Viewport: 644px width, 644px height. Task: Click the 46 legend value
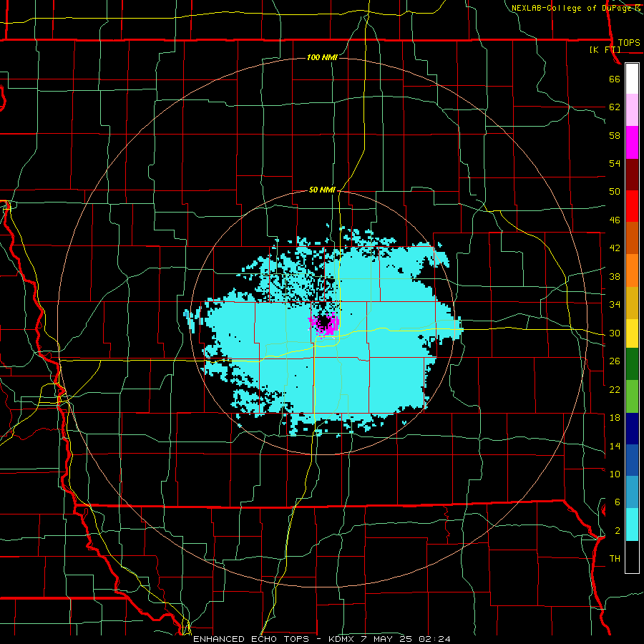[x=615, y=220]
